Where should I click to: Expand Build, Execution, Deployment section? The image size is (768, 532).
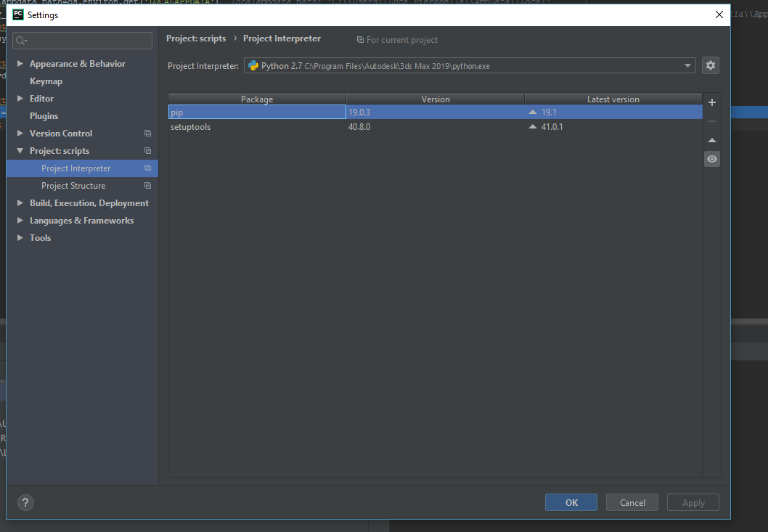(20, 202)
